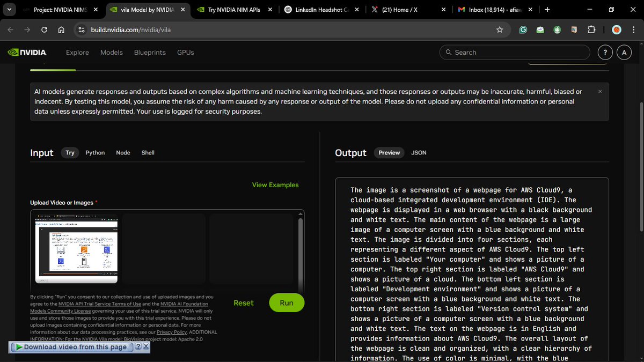Screen dimensions: 644x362
Task: Select the Shell input tab
Action: pyautogui.click(x=148, y=153)
